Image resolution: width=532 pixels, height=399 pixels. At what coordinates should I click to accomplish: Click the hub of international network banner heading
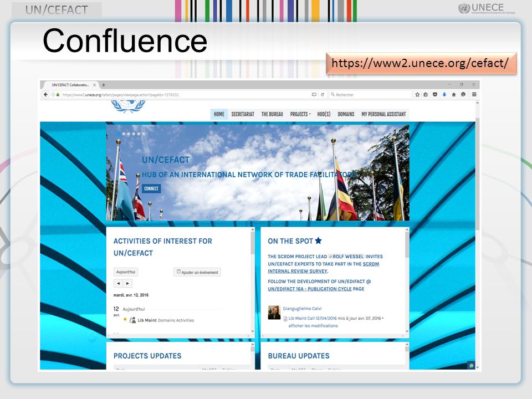tap(249, 175)
